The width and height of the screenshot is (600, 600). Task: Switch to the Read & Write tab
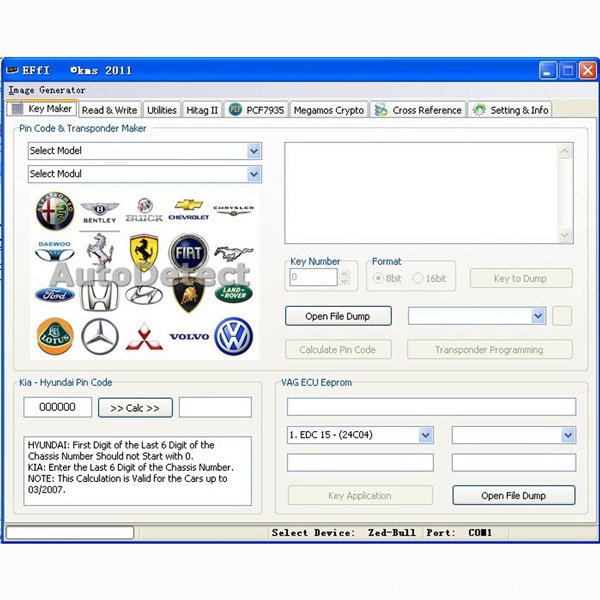110,110
